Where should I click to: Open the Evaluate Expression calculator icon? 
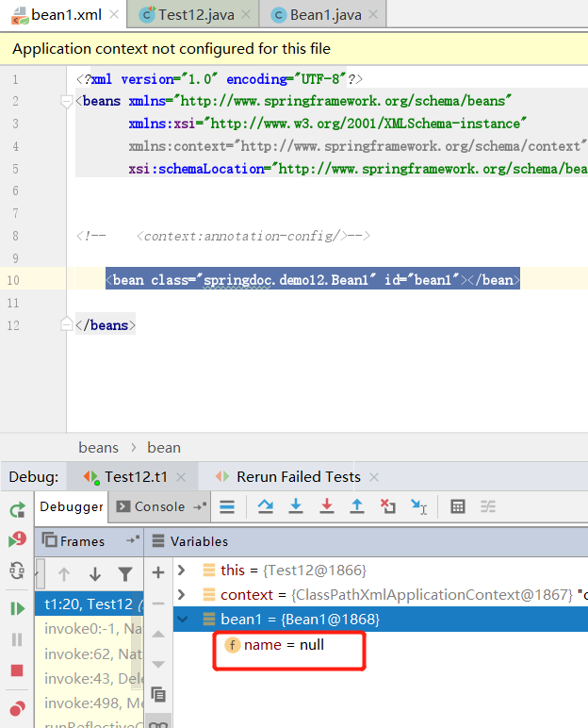(458, 506)
